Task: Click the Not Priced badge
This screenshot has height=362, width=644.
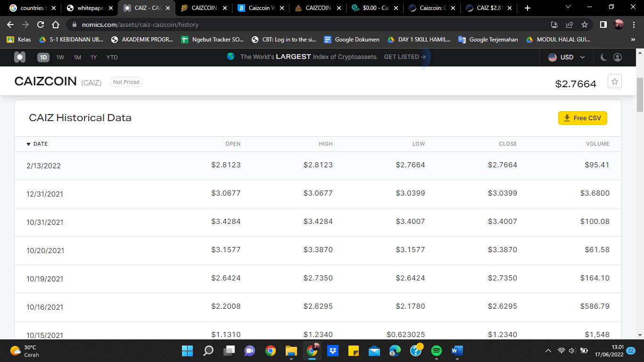Action: point(126,82)
